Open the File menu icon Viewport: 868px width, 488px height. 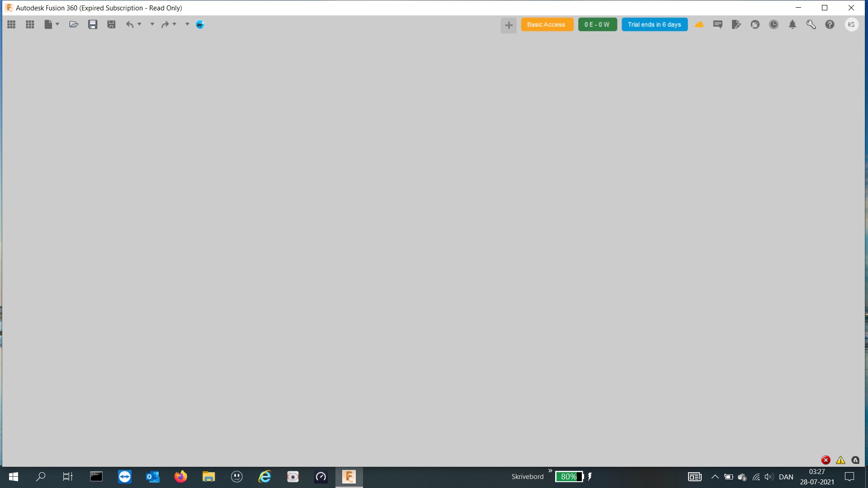pyautogui.click(x=49, y=24)
